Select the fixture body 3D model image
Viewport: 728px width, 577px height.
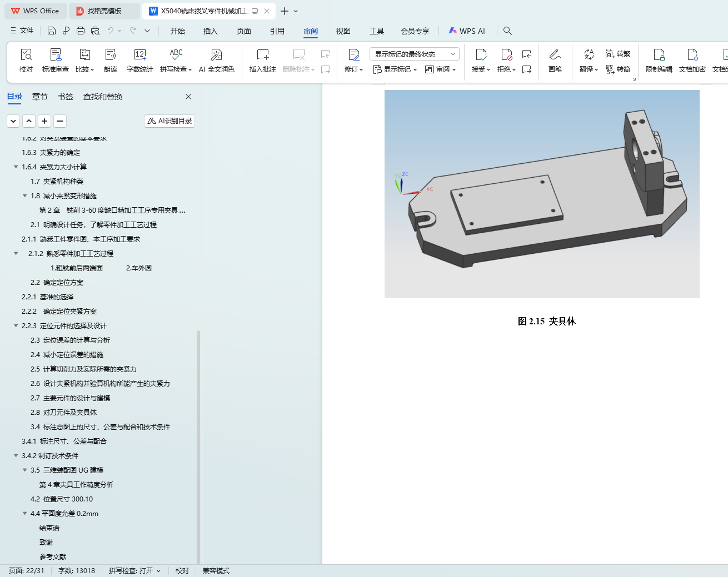[542, 194]
